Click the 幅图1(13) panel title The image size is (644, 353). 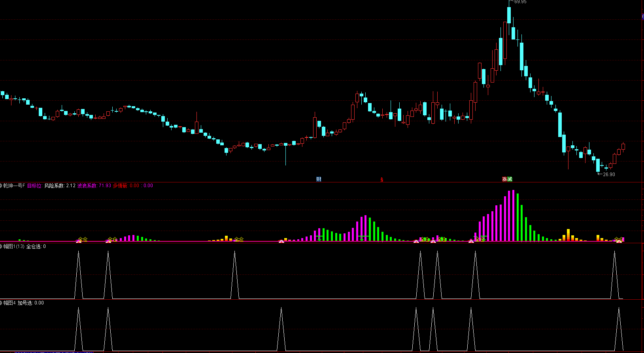point(14,246)
